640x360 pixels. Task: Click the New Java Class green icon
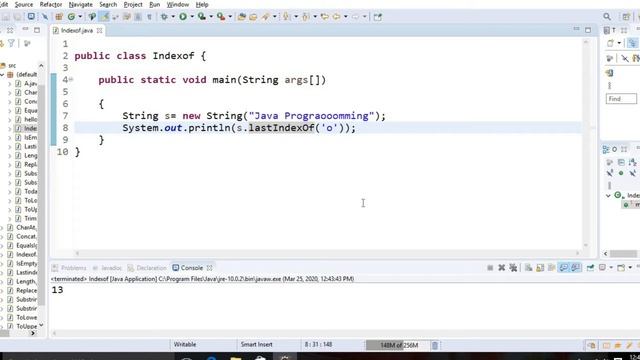pyautogui.click(x=71, y=17)
